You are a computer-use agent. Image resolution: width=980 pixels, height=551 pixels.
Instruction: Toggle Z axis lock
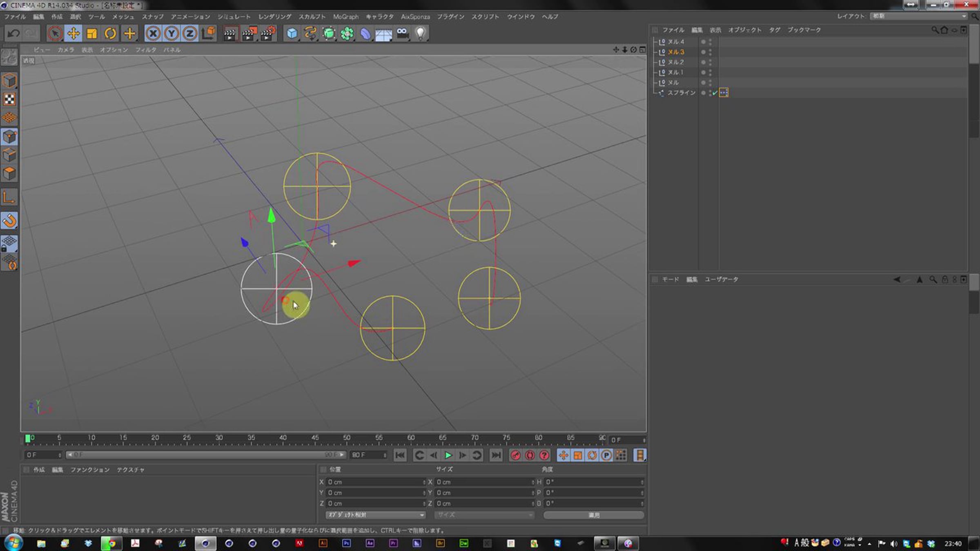pos(190,33)
